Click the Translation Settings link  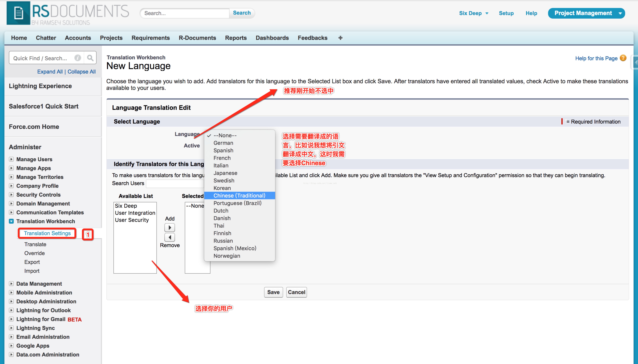pos(47,233)
